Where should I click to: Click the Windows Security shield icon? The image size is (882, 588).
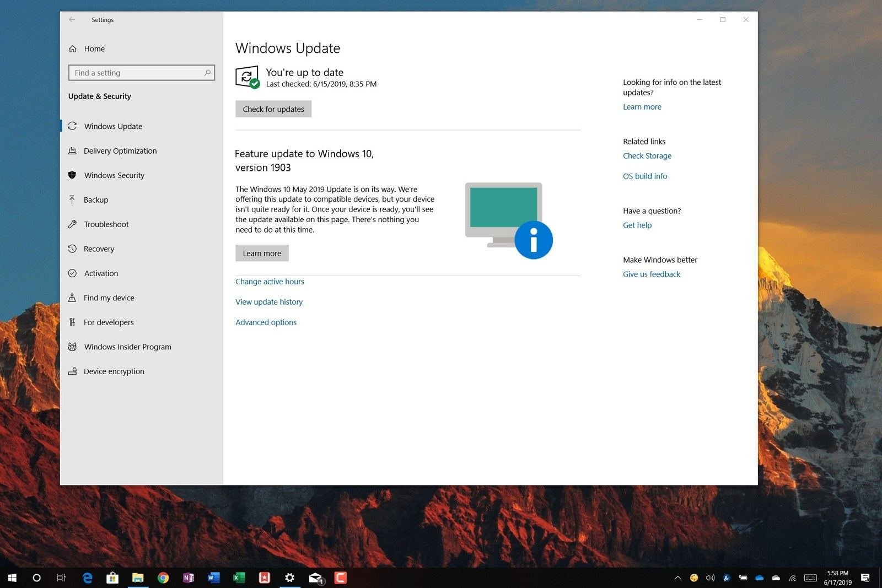click(x=72, y=175)
